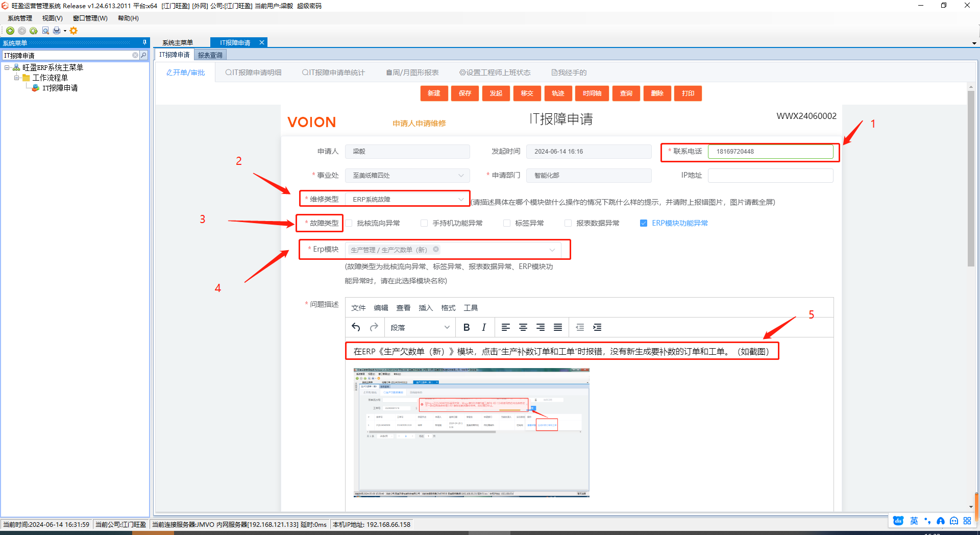Open the orange gear settings icon
The height and width of the screenshot is (535, 980).
coord(73,31)
